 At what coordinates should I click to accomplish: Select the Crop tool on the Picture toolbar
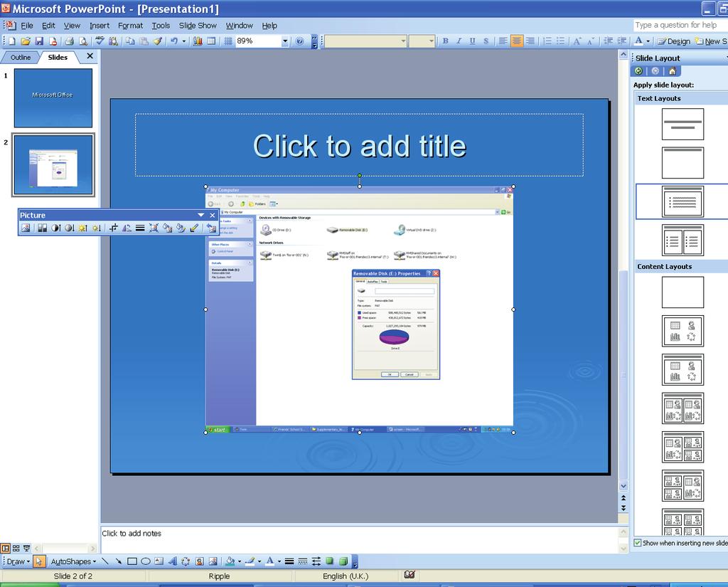coord(113,228)
